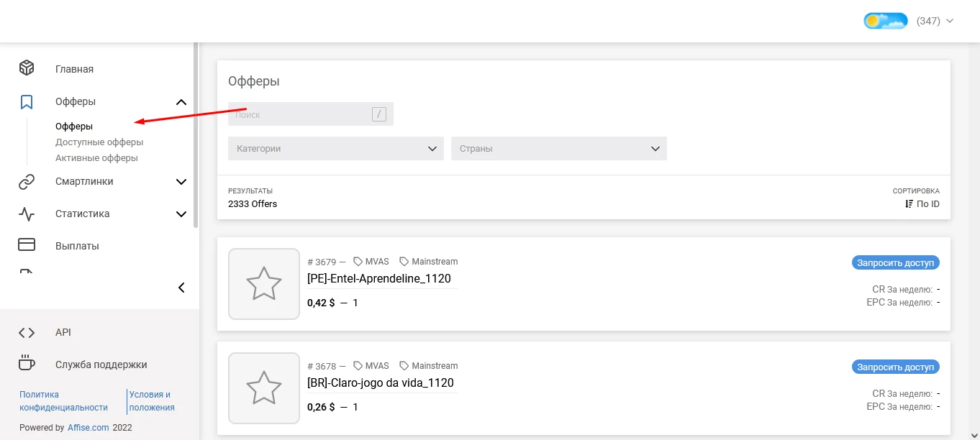The image size is (980, 440).
Task: Open the Страны dropdown filter
Action: click(x=559, y=149)
